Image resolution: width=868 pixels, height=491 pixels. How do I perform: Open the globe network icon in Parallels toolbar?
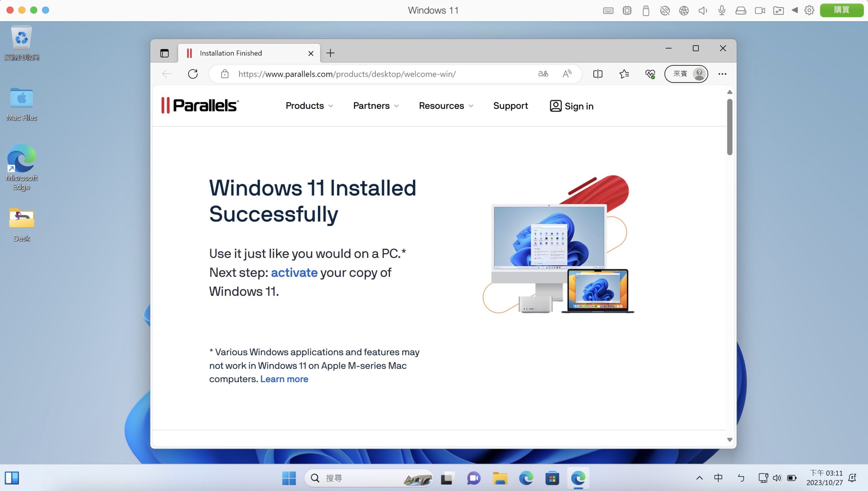(684, 11)
